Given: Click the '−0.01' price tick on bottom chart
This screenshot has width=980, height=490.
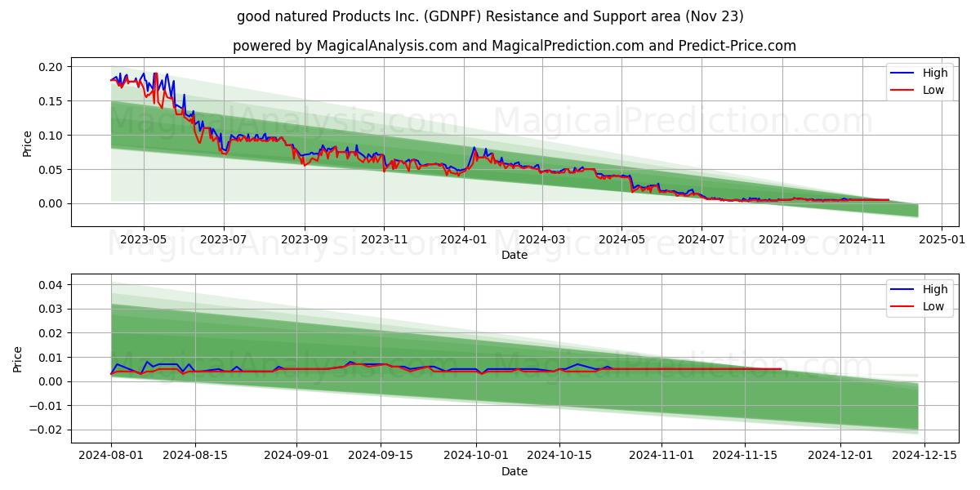Looking at the screenshot, I should tap(48, 406).
